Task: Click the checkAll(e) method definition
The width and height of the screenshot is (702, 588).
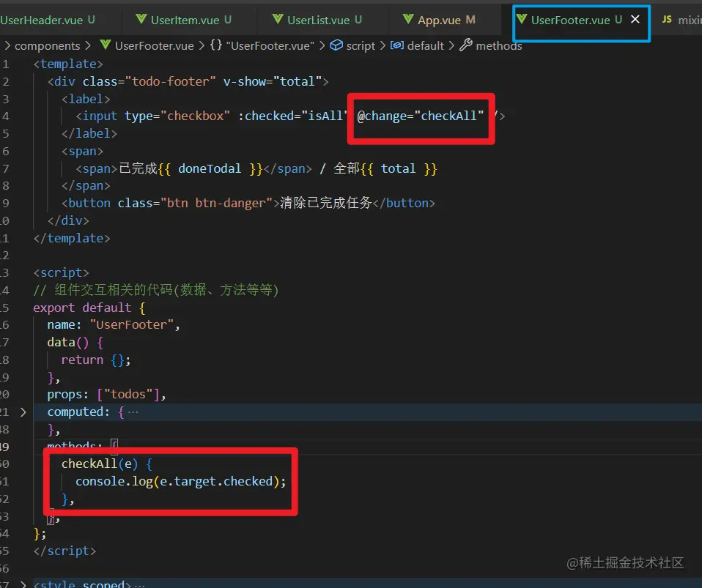Action: 107,464
